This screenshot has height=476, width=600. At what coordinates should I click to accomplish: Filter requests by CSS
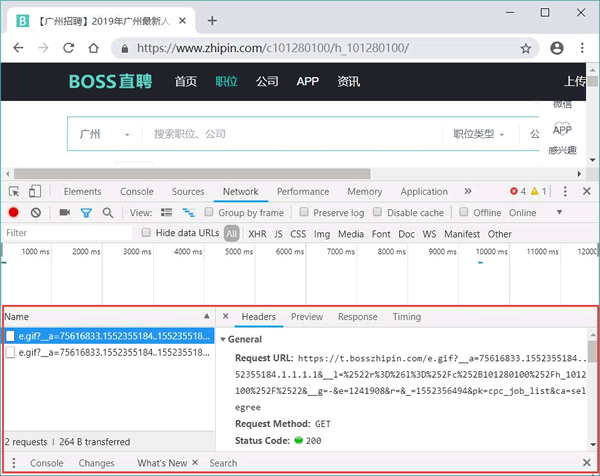[298, 234]
